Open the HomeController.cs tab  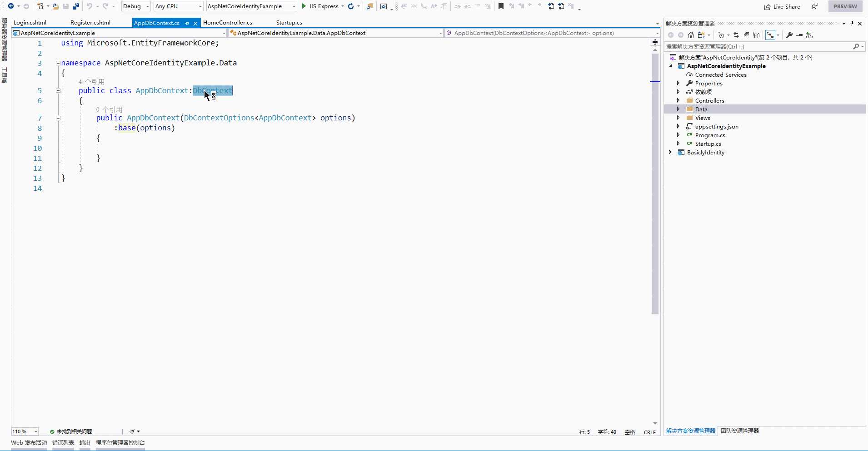tap(227, 23)
